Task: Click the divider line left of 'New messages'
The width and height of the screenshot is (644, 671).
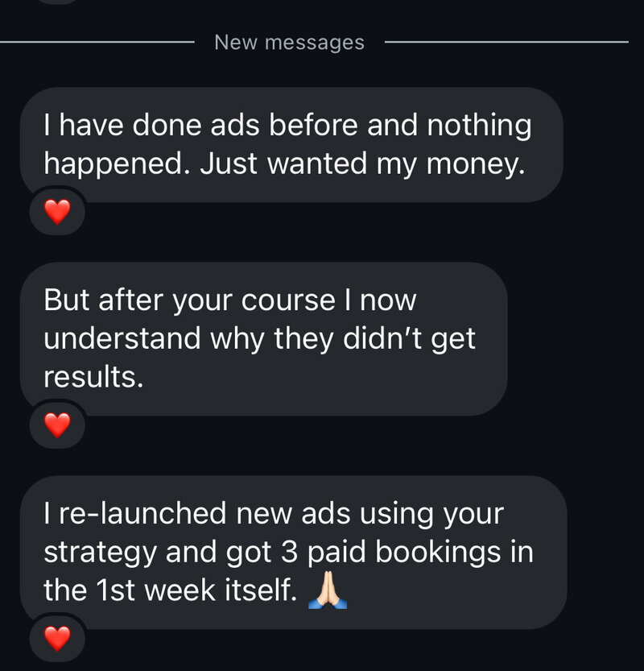Action: pyautogui.click(x=97, y=42)
